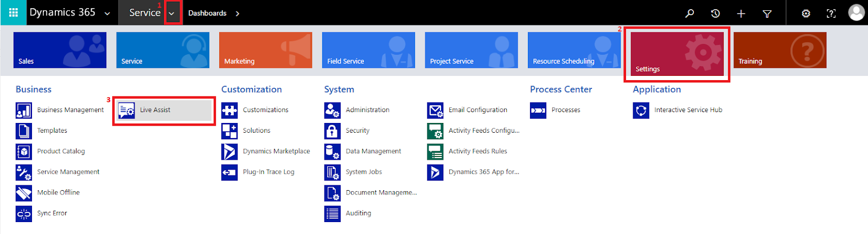Click the Data Management database icon

click(333, 151)
